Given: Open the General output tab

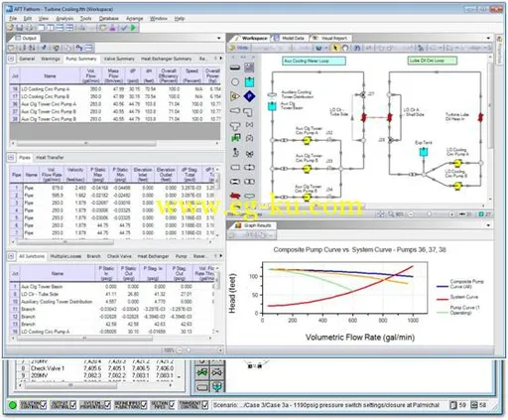Looking at the screenshot, I should [x=27, y=59].
